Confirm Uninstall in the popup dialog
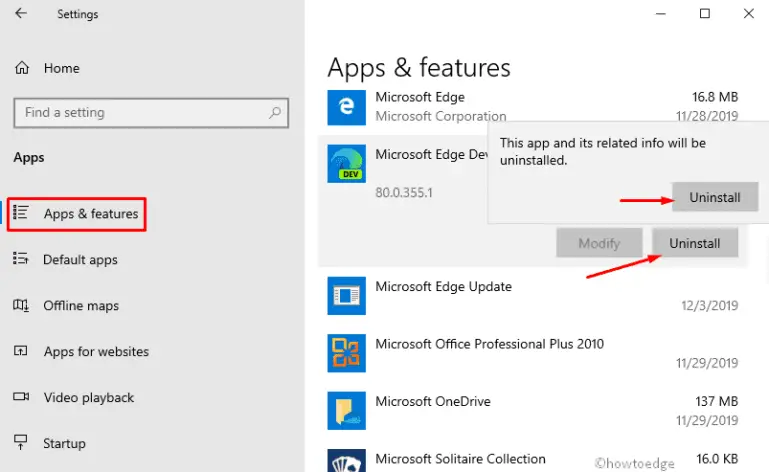This screenshot has height=472, width=769. (x=715, y=197)
